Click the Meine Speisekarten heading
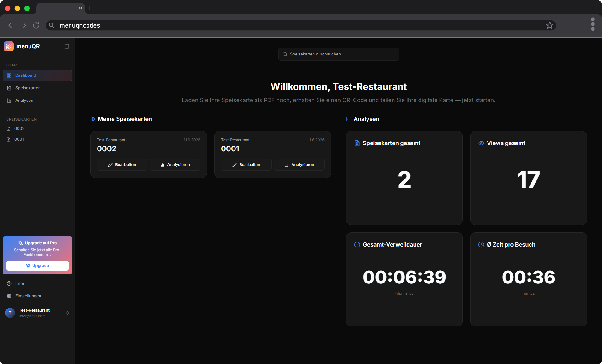602x364 pixels. tap(125, 119)
